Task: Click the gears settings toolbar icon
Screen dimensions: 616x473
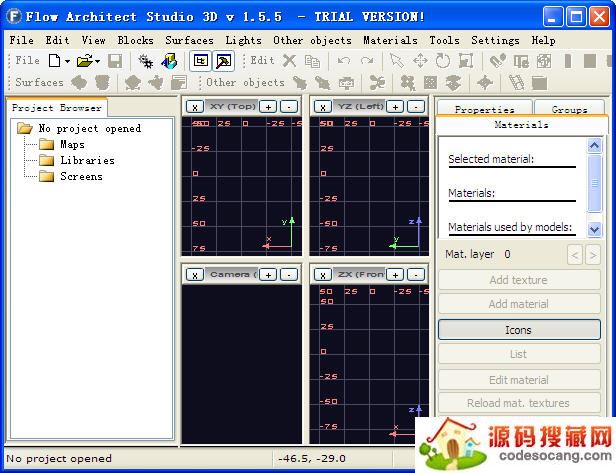Action: 146,61
